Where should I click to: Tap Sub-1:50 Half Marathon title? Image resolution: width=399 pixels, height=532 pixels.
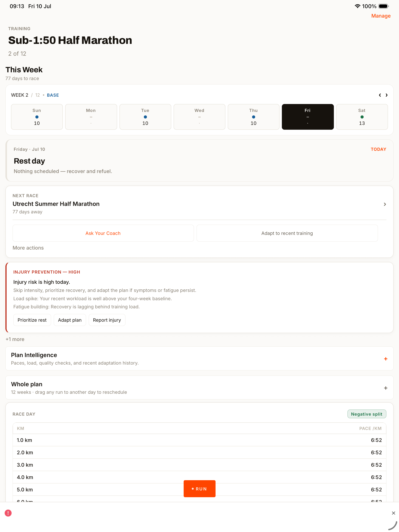pyautogui.click(x=70, y=40)
